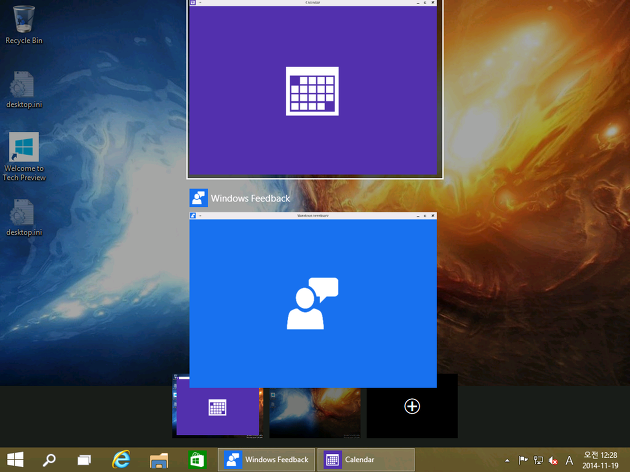630x472 pixels.
Task: Open Welcome to Tech Preview shortcut
Action: tap(24, 157)
